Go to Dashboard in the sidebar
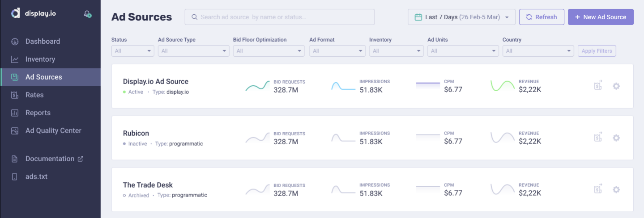644x218 pixels. [x=43, y=42]
